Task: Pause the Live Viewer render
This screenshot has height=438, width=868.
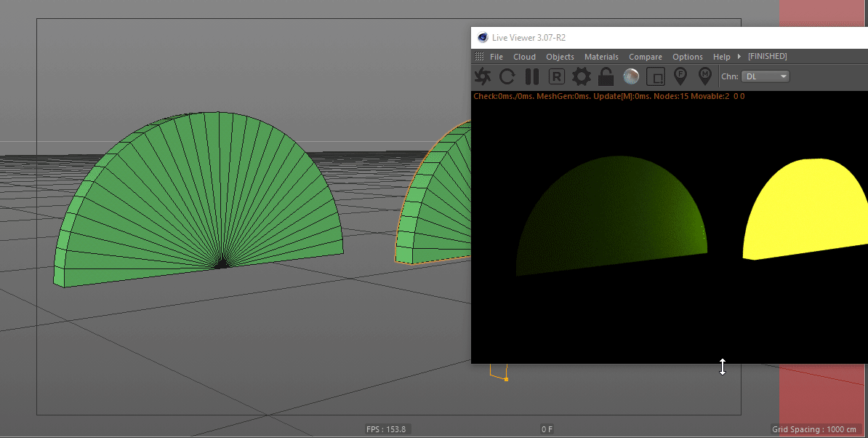Action: click(x=532, y=76)
